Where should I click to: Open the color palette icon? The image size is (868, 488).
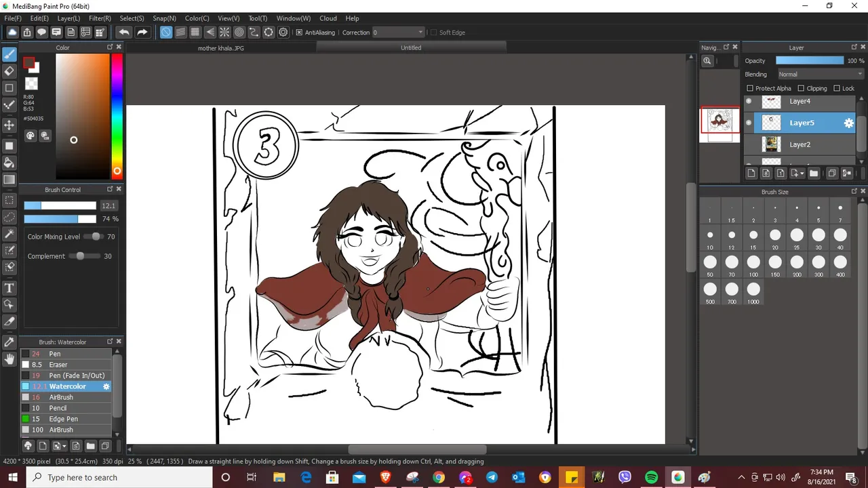click(x=31, y=136)
